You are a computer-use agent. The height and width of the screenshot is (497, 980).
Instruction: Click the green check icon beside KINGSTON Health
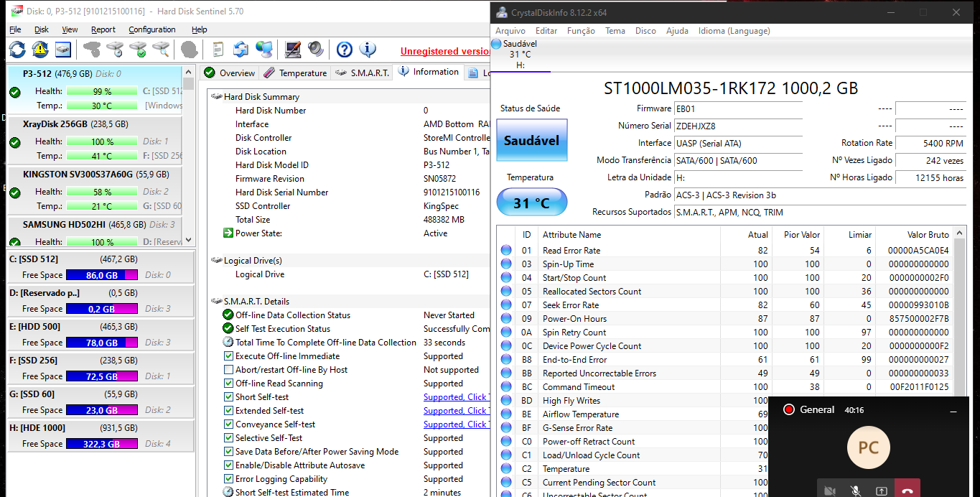(x=15, y=192)
